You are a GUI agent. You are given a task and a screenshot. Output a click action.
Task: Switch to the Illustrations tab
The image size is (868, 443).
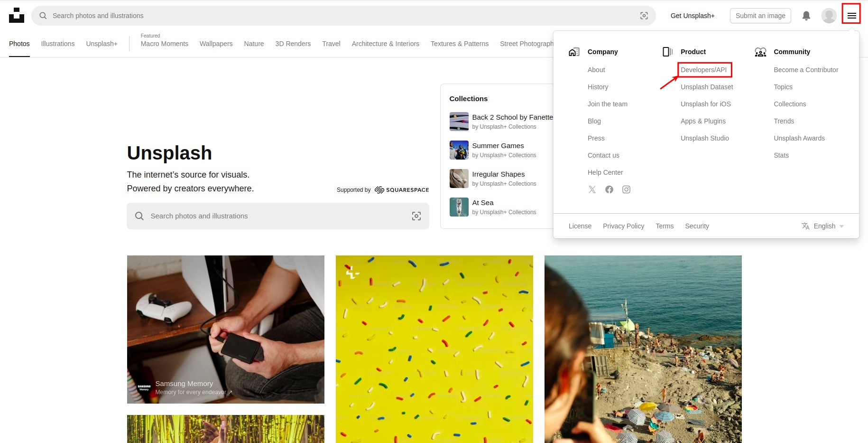click(58, 44)
